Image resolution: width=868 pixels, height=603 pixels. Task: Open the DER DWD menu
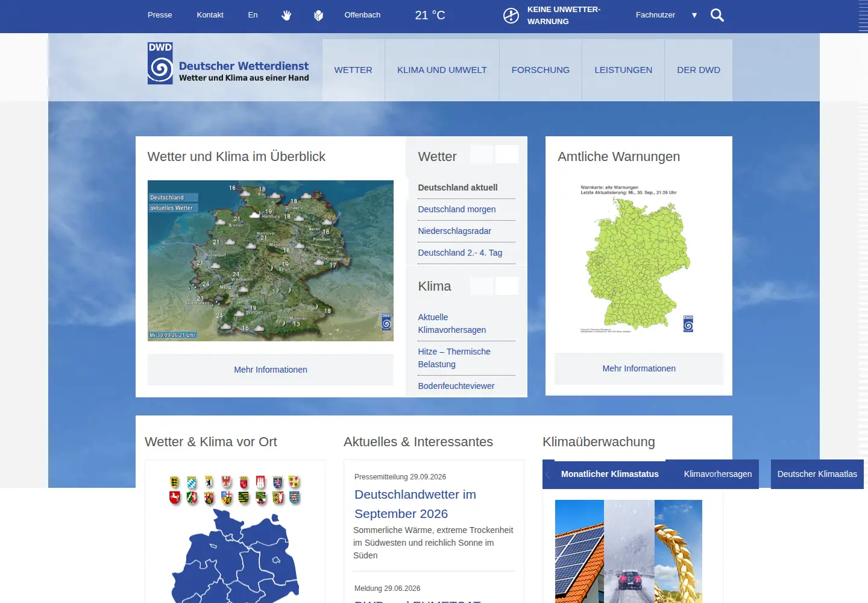[699, 70]
